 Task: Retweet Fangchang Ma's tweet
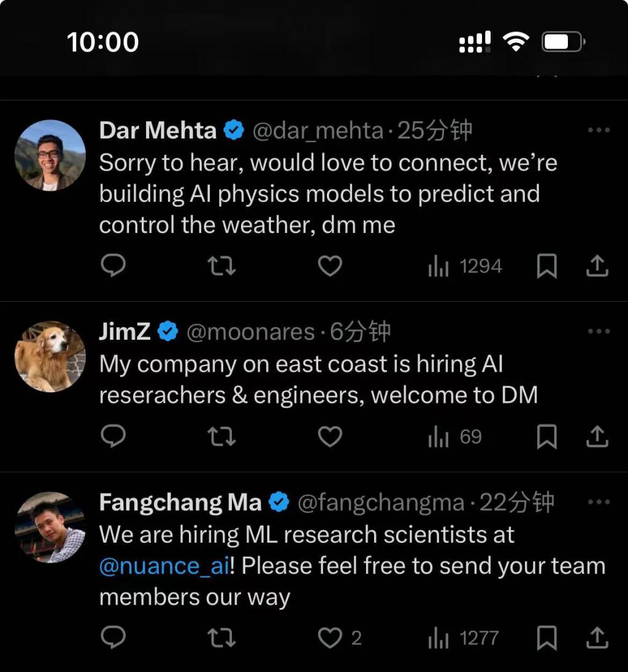click(x=221, y=638)
